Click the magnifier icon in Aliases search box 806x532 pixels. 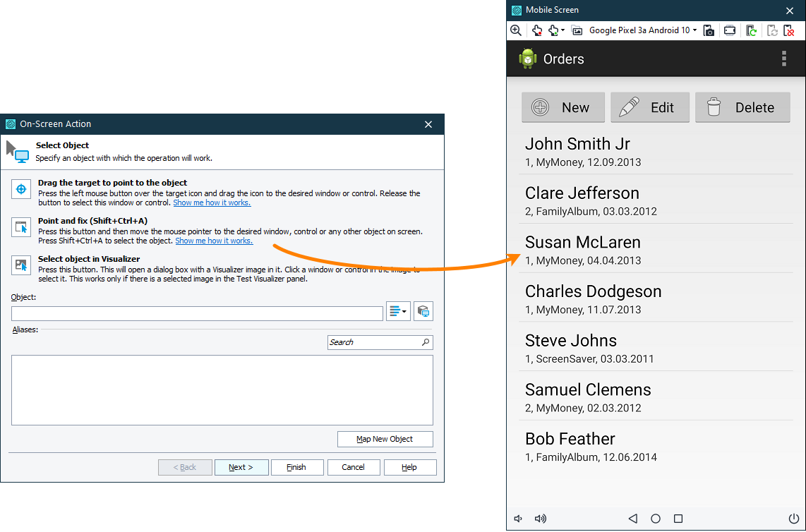(426, 342)
